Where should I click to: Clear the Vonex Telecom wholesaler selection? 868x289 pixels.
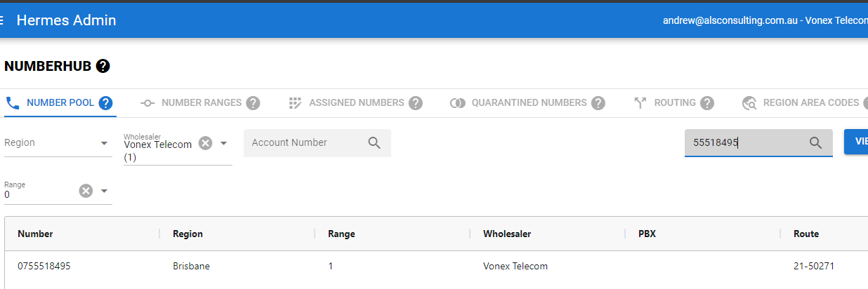pyautogui.click(x=205, y=143)
